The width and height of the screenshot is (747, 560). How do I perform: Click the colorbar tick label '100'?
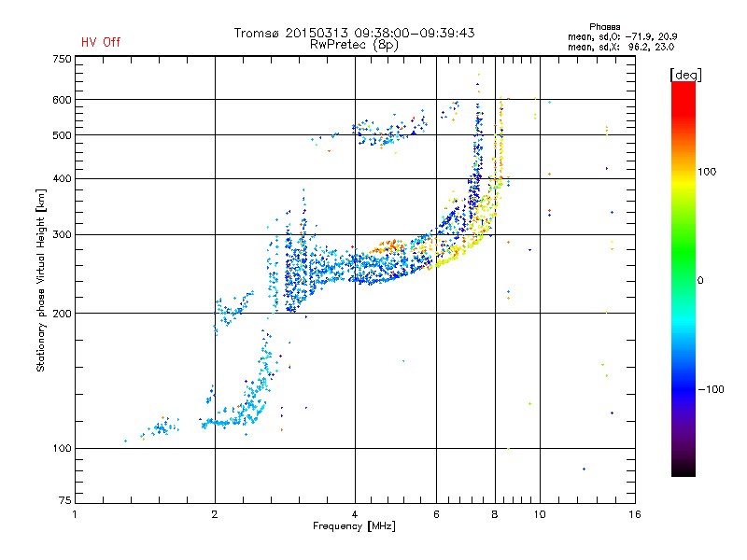[707, 172]
